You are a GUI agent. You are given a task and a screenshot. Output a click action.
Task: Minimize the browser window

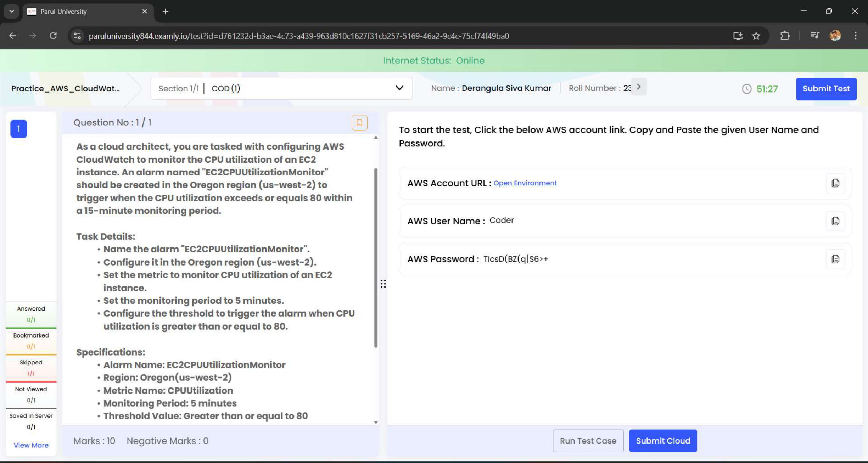(x=803, y=11)
